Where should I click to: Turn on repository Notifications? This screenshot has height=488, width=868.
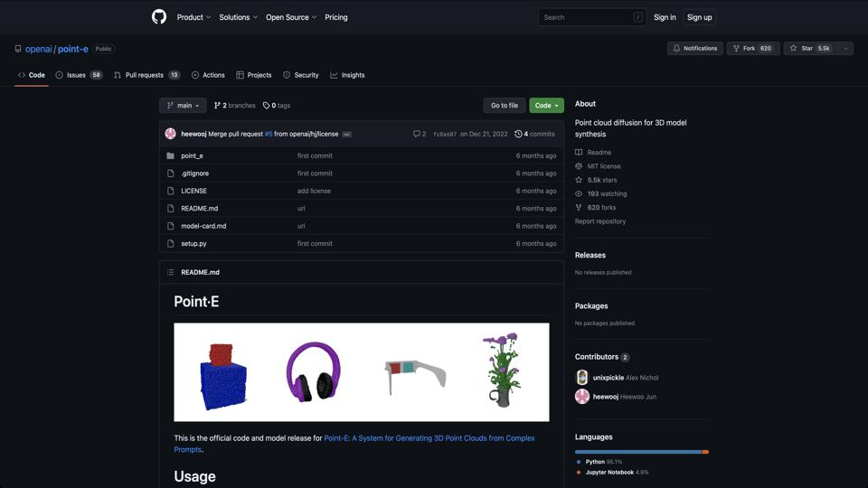coord(694,49)
